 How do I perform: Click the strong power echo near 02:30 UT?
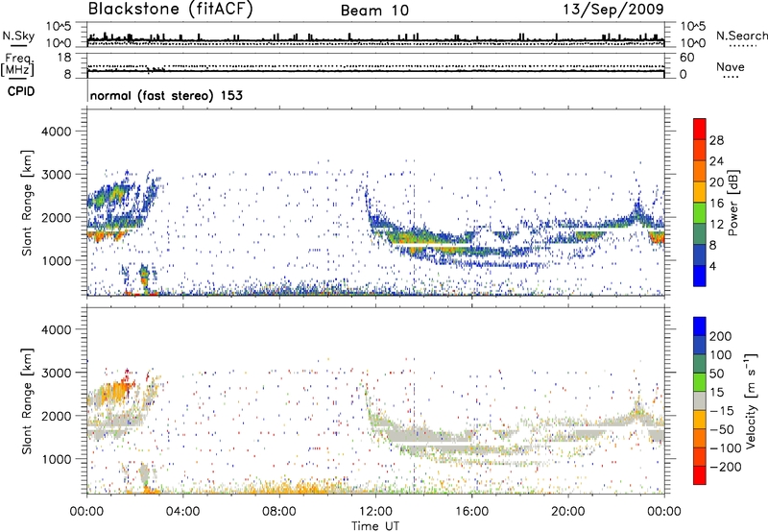[144, 278]
